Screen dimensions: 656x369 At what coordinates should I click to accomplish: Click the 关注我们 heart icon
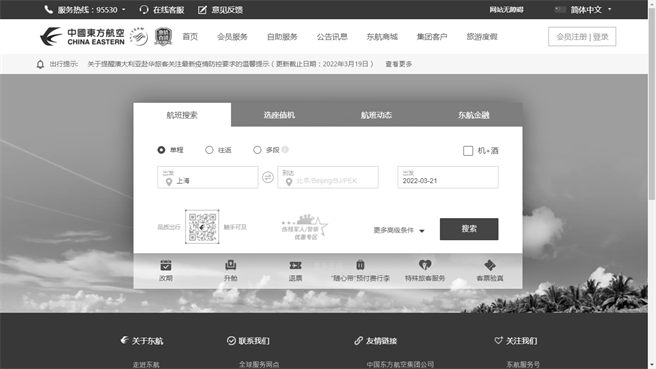coord(498,341)
